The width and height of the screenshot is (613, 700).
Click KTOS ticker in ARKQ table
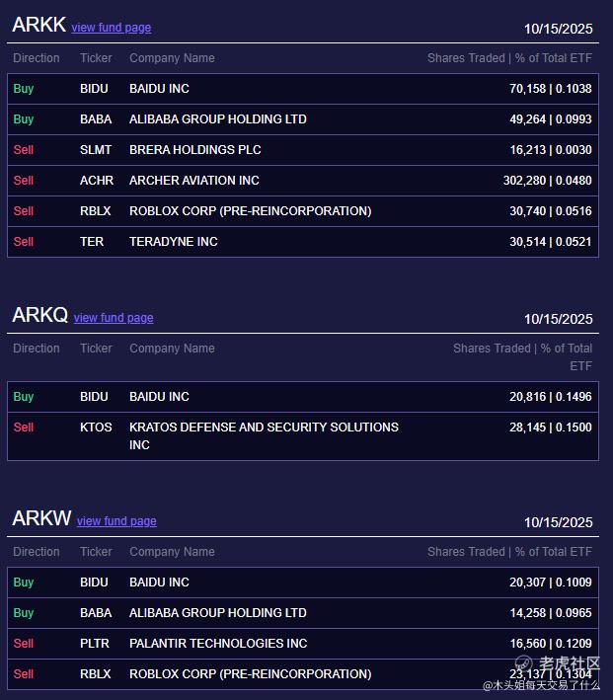click(96, 428)
